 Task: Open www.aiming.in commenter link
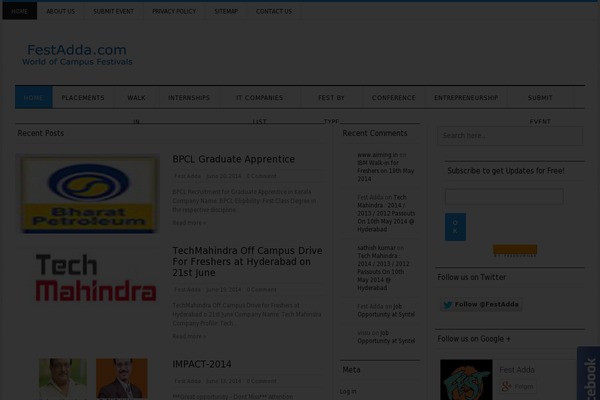coord(377,155)
